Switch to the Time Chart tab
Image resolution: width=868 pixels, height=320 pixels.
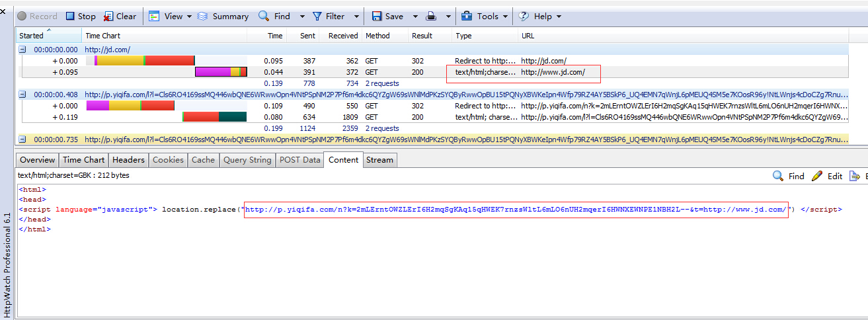click(x=84, y=159)
